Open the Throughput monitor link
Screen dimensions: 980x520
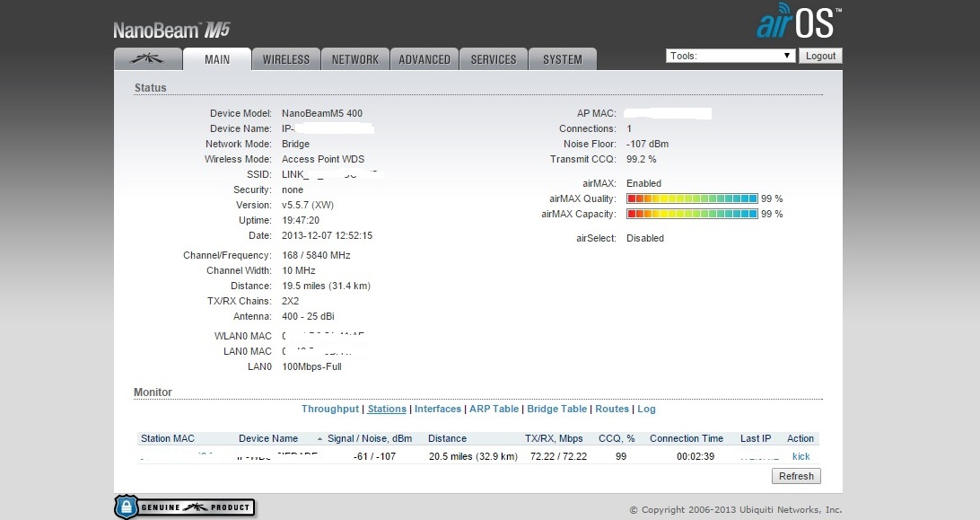[330, 409]
